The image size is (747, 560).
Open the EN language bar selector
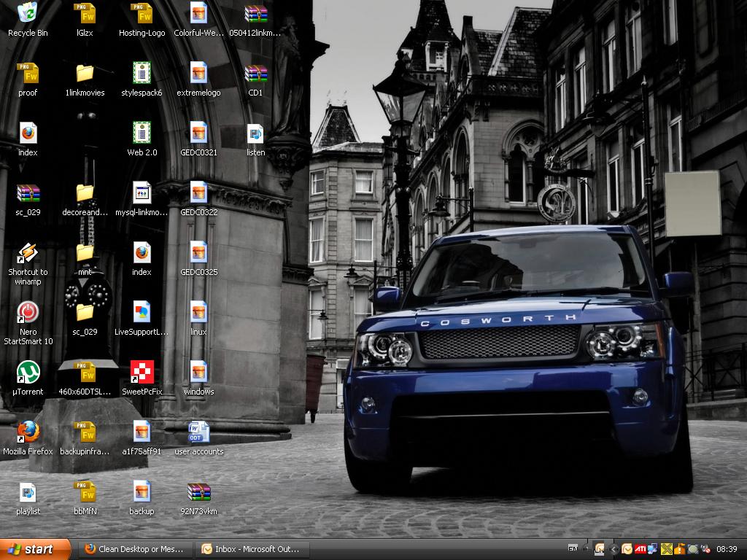[573, 548]
